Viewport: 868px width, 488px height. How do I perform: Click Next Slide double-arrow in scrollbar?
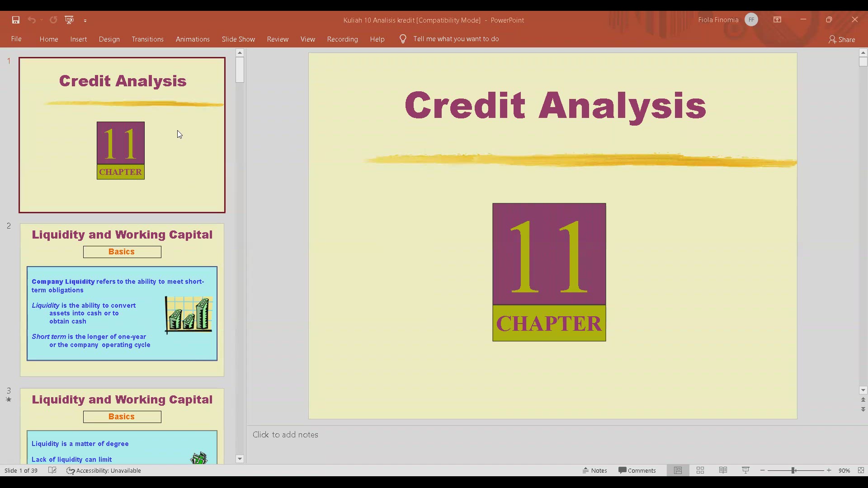click(x=863, y=409)
